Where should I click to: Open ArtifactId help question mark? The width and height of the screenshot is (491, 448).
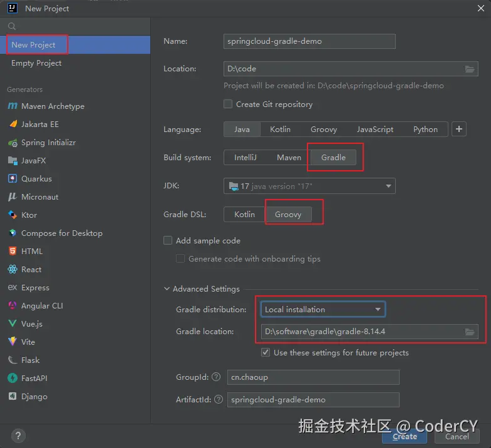[x=219, y=399]
